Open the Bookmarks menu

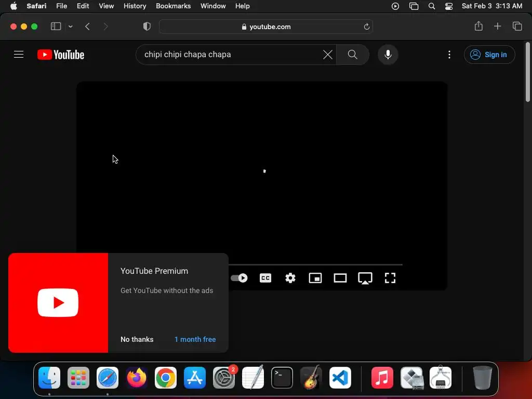(173, 6)
